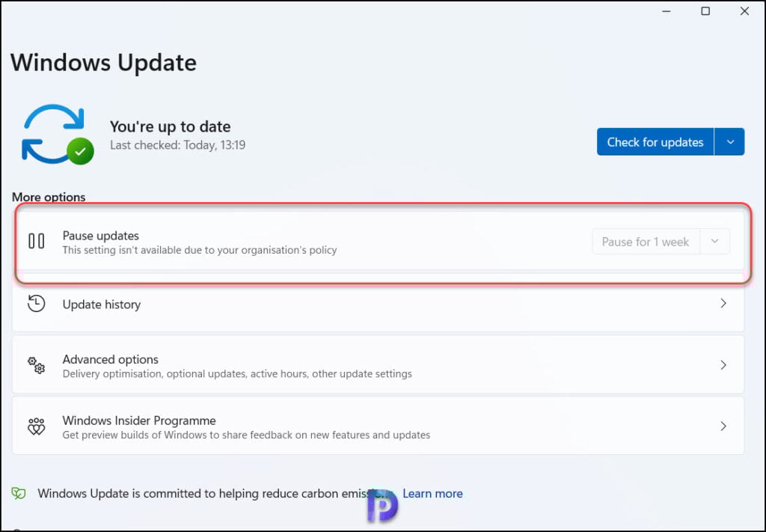Expand the Pause for 1 week duration dropdown
Screen dimensions: 766x532
tap(714, 242)
